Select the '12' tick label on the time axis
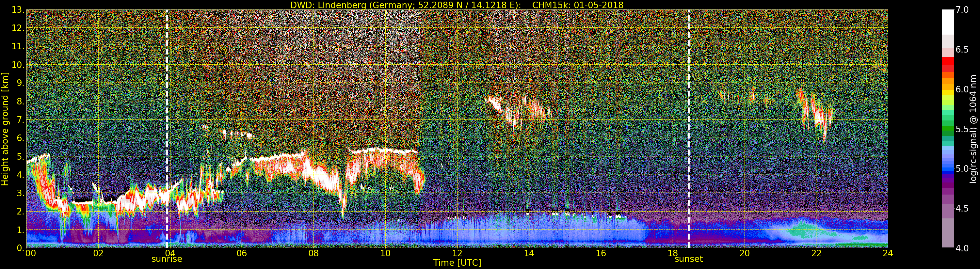Image resolution: width=980 pixels, height=269 pixels. pyautogui.click(x=457, y=253)
